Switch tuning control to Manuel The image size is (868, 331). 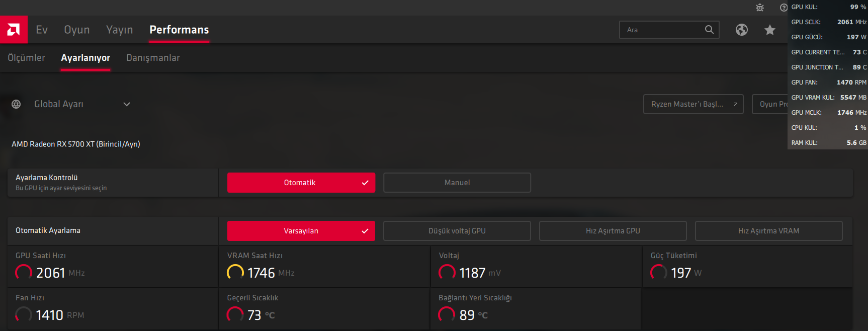[457, 183]
